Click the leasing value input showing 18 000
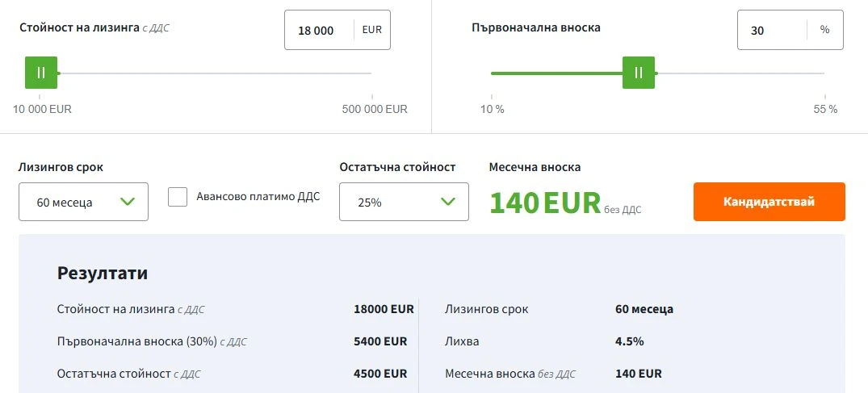This screenshot has width=868, height=393. click(317, 31)
